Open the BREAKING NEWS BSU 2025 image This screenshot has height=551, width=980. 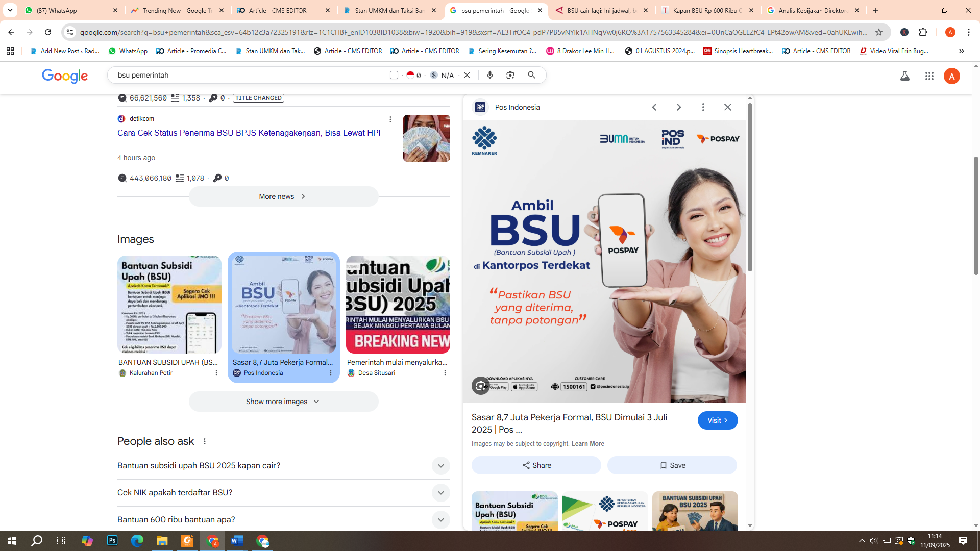click(x=398, y=305)
